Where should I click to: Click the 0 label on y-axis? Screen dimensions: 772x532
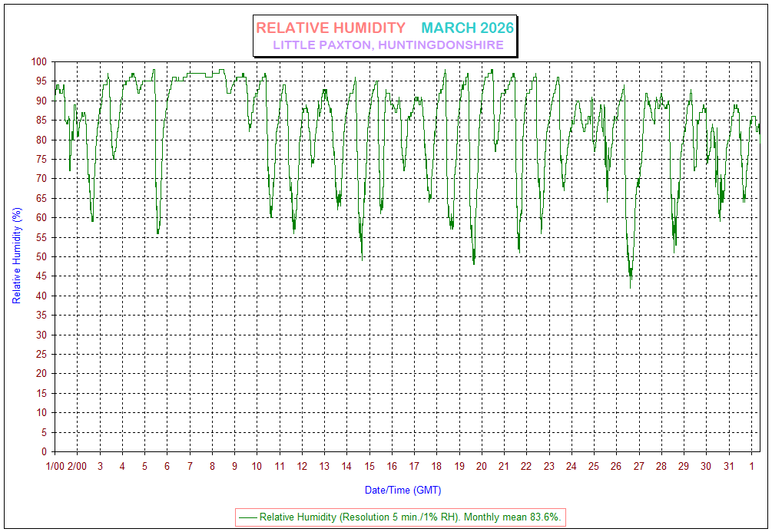click(x=44, y=451)
